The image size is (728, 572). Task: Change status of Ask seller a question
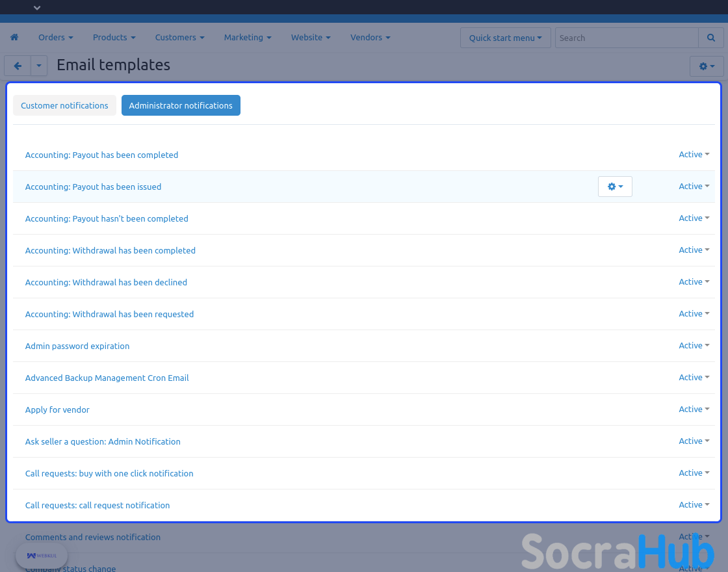[694, 441]
